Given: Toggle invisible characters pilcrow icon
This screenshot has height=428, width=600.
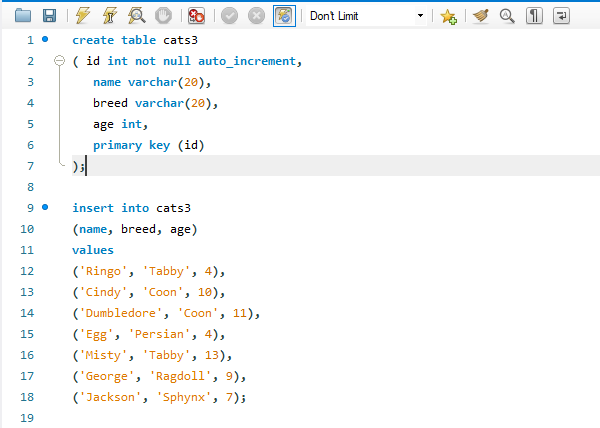Looking at the screenshot, I should point(534,16).
